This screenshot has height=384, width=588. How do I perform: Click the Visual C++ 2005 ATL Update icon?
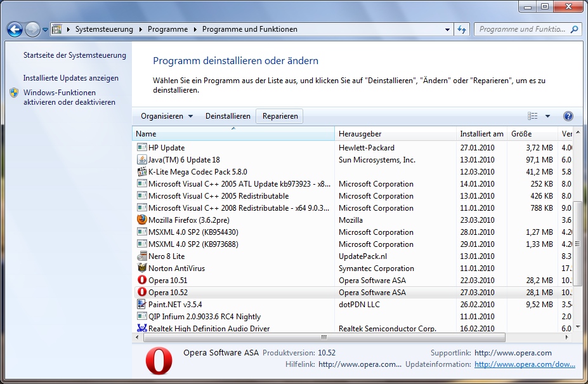pos(141,183)
